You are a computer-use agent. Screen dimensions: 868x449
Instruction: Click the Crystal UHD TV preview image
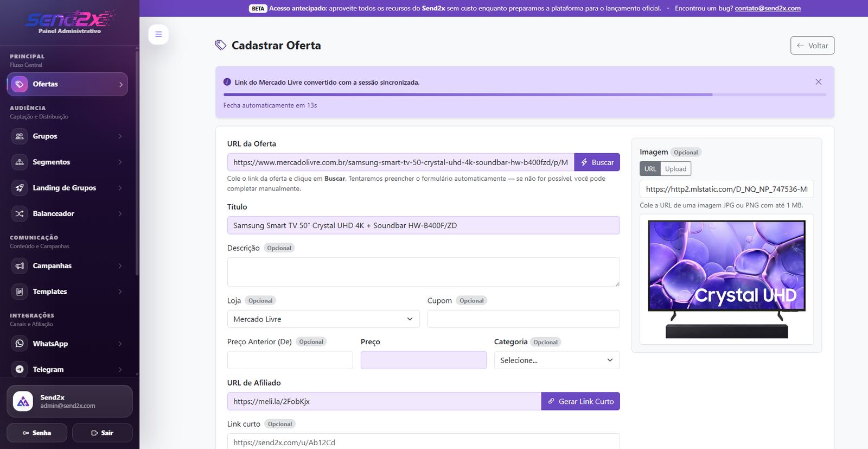[726, 279]
